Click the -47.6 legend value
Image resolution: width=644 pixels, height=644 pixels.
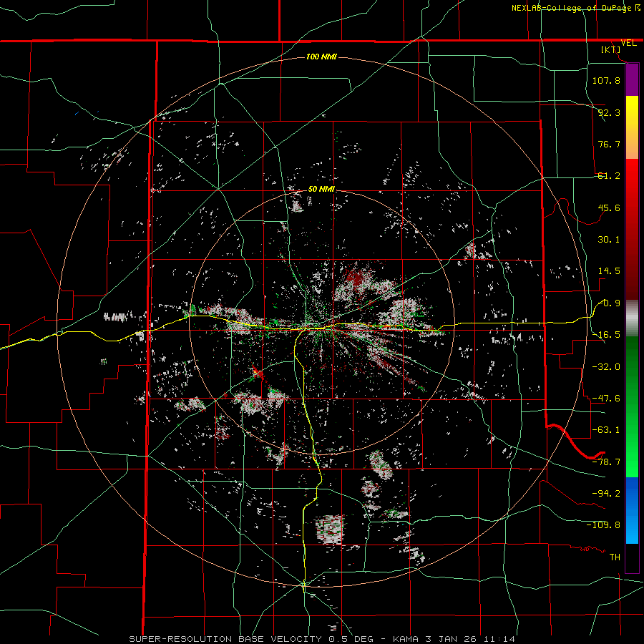click(606, 399)
